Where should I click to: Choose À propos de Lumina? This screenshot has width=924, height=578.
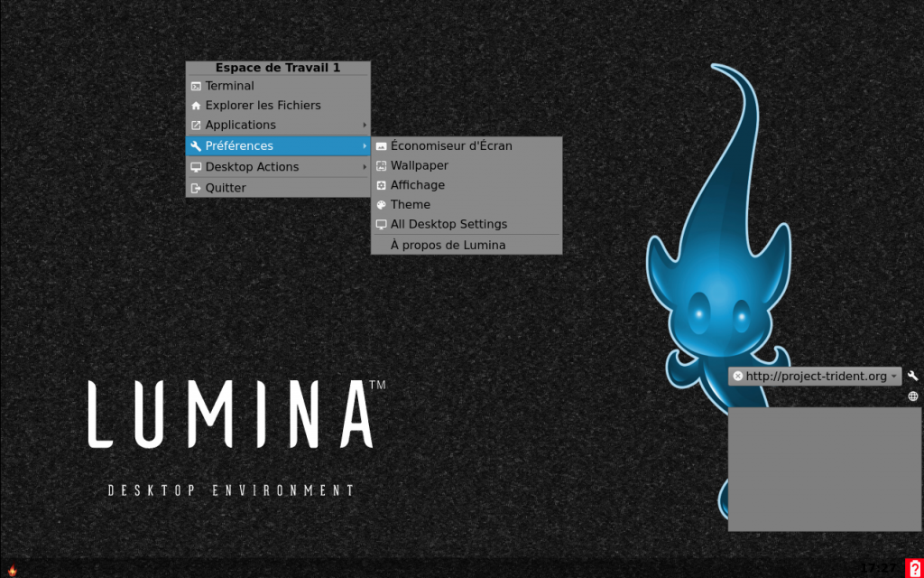(448, 245)
